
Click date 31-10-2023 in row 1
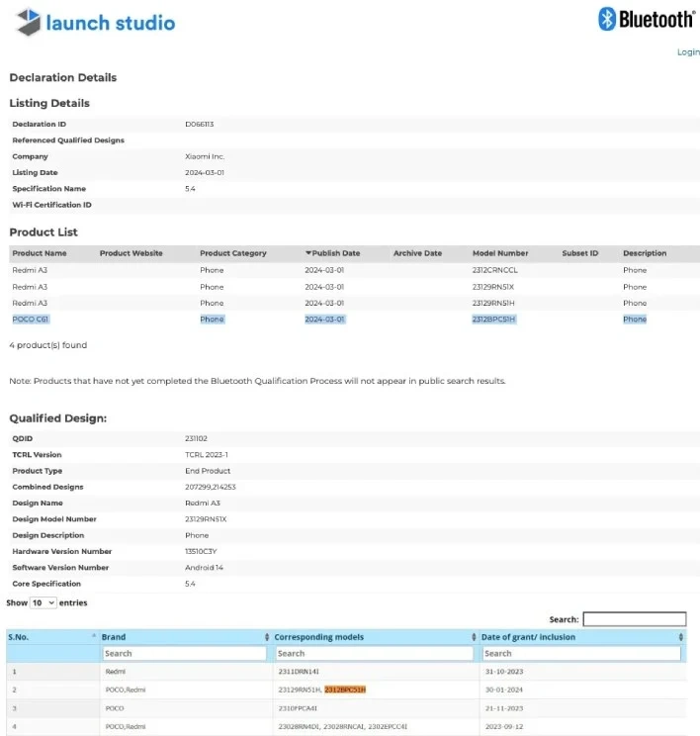tap(504, 672)
